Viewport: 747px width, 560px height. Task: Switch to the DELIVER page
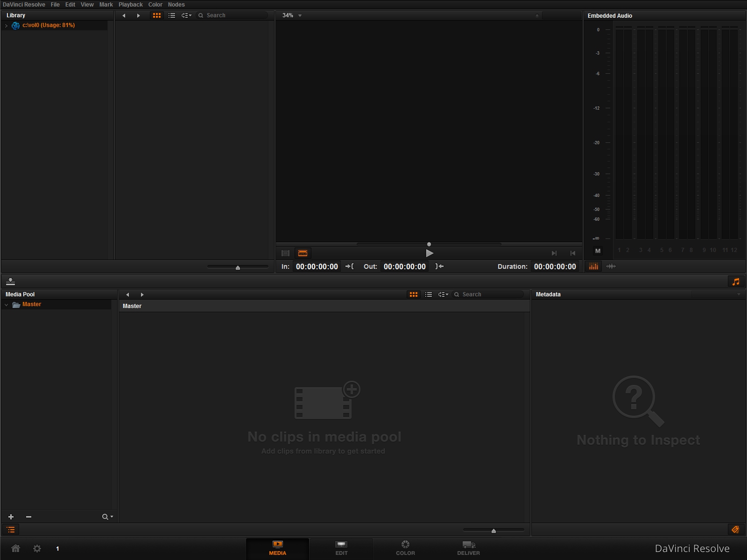pos(468,548)
